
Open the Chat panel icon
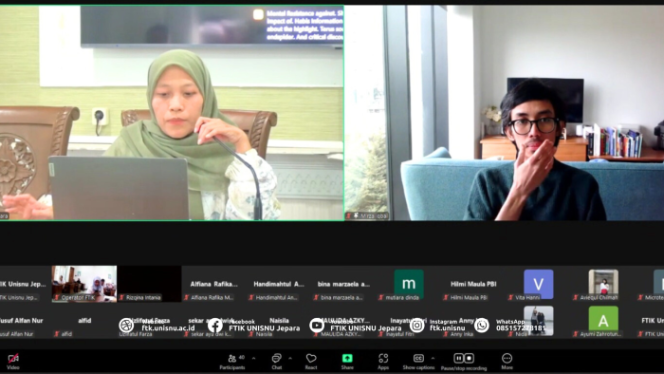(x=277, y=359)
